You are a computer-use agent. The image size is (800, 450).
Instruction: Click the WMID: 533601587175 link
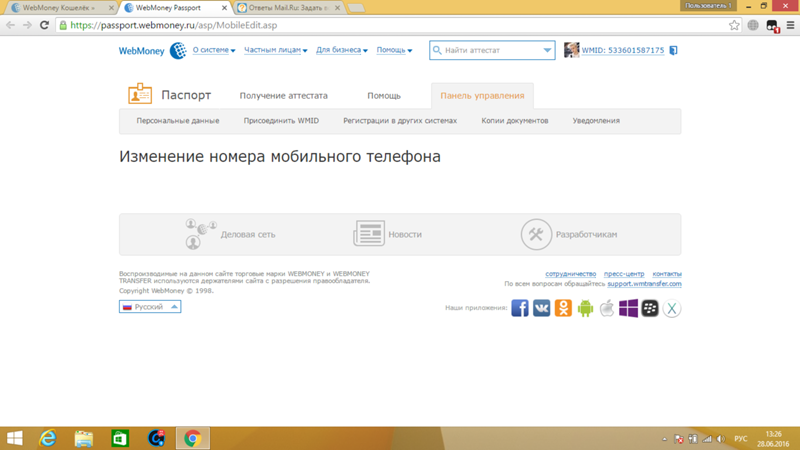point(623,50)
